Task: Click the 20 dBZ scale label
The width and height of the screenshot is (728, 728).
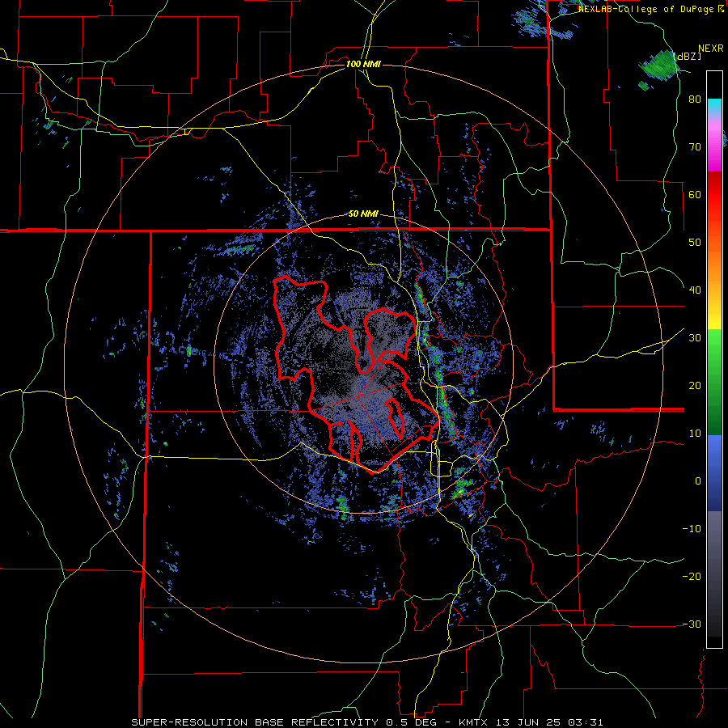Action: point(695,386)
